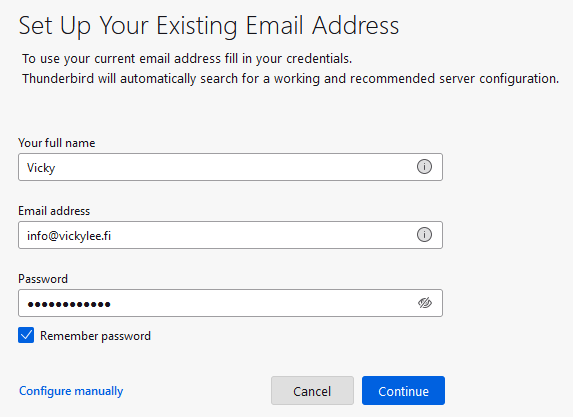Click the info icon in full name field
Screen dimensions: 573x417
pos(424,167)
